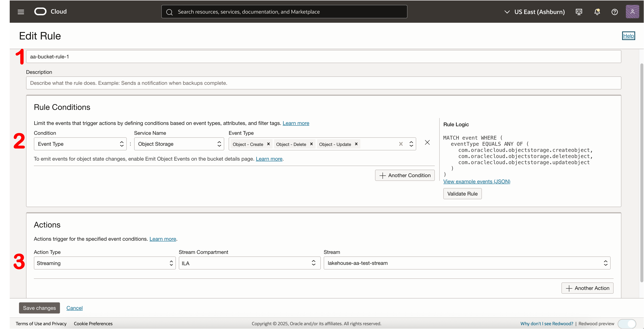The image size is (644, 329).
Task: Open the announcements bell icon
Action: pos(597,12)
